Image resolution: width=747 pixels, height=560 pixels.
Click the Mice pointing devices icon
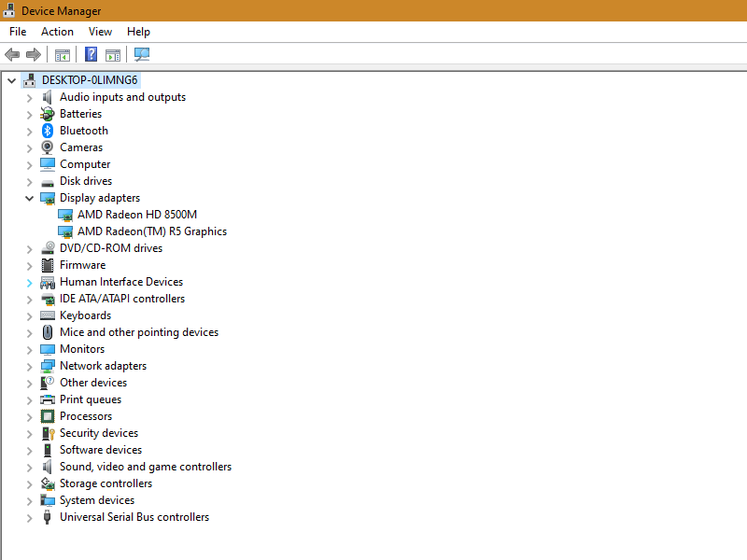pos(48,332)
